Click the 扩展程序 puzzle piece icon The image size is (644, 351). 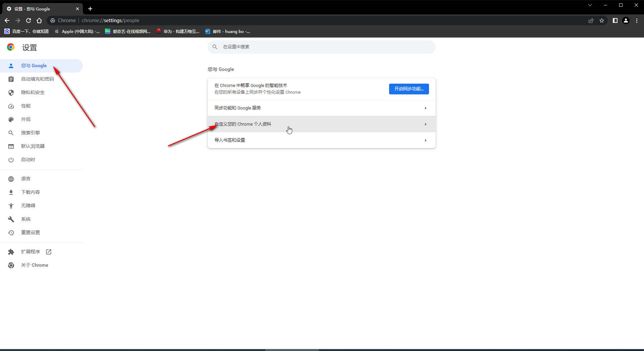point(11,252)
